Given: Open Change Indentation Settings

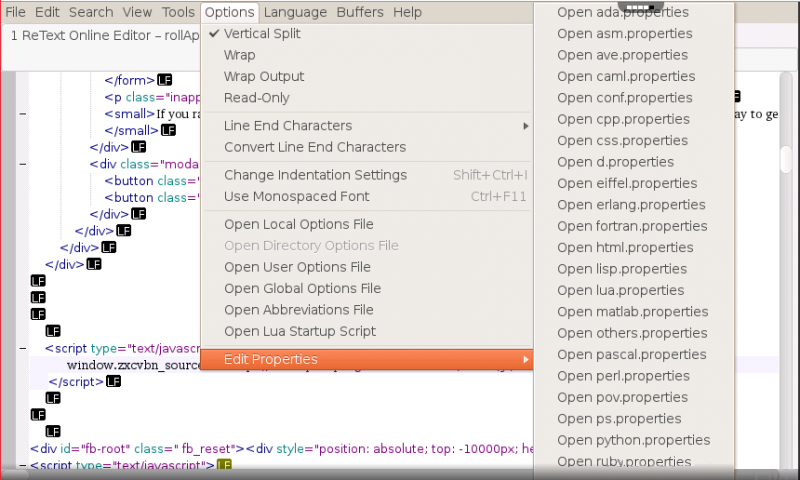Looking at the screenshot, I should (x=315, y=175).
